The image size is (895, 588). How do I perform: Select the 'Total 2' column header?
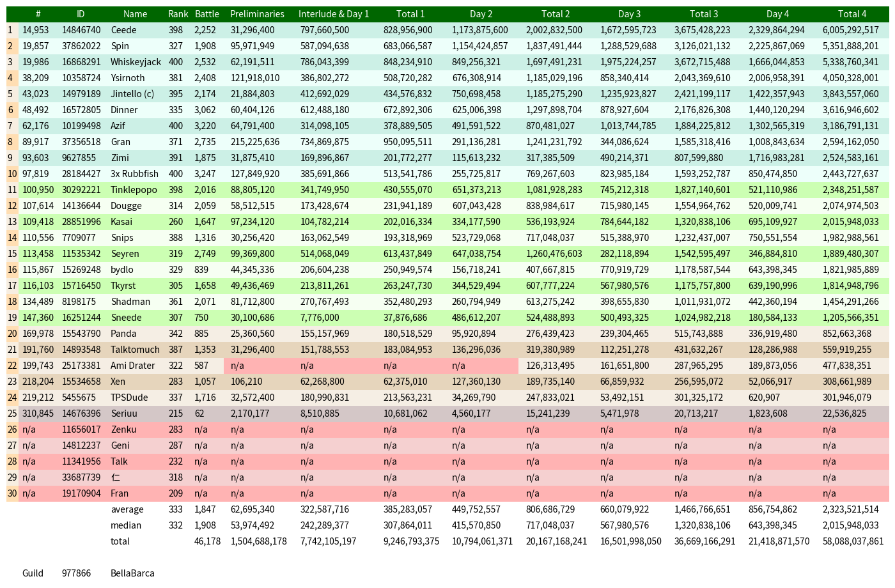point(556,14)
